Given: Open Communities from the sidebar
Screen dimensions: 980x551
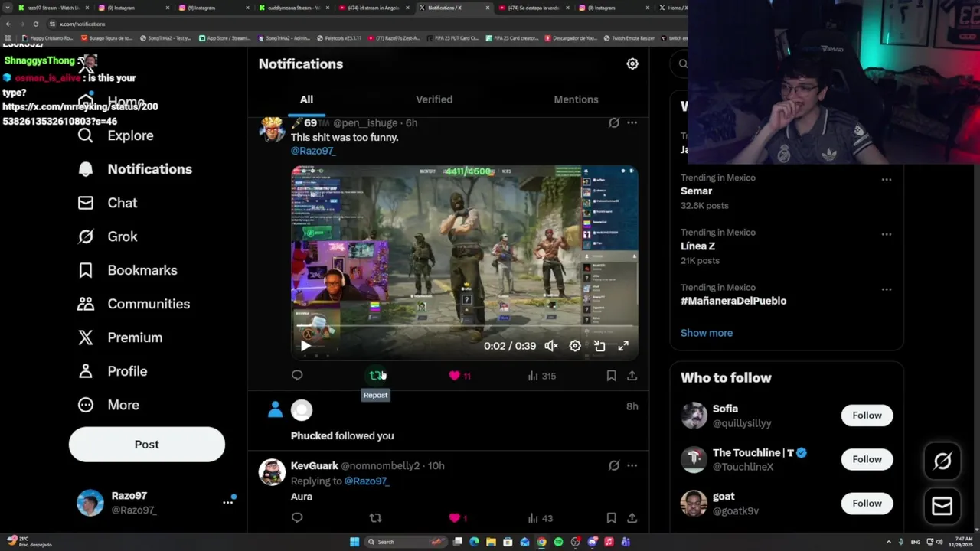Looking at the screenshot, I should pyautogui.click(x=133, y=304).
